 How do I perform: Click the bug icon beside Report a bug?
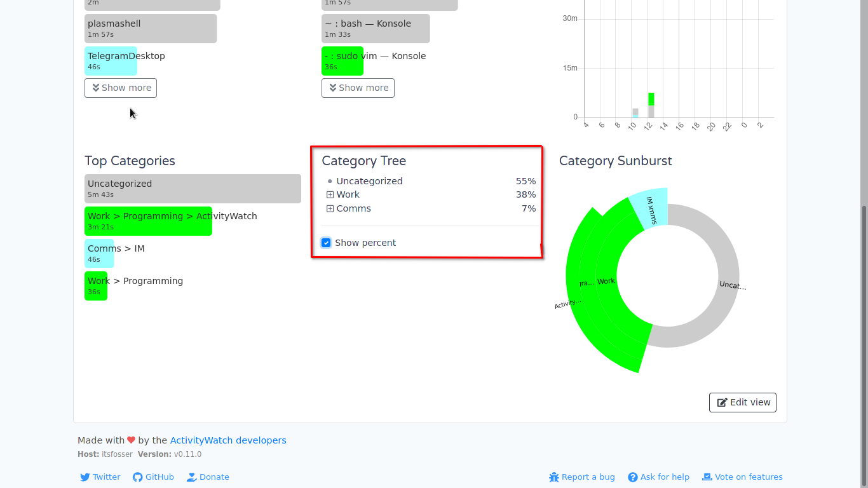(554, 477)
